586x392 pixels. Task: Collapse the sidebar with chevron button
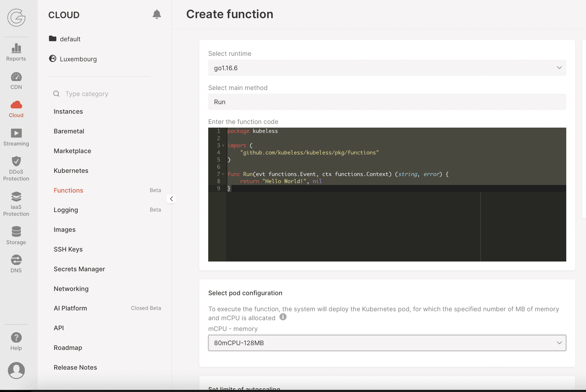coord(171,199)
